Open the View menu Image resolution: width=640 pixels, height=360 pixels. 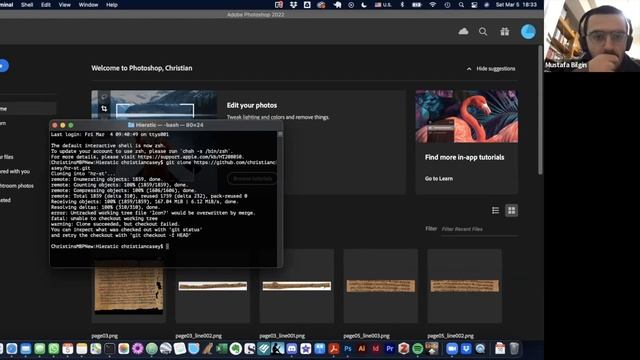[x=64, y=5]
